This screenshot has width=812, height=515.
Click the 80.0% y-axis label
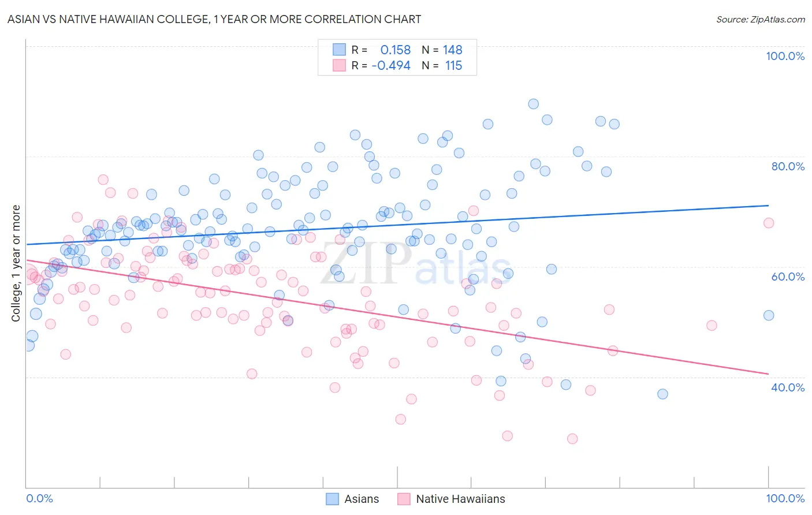pyautogui.click(x=788, y=166)
